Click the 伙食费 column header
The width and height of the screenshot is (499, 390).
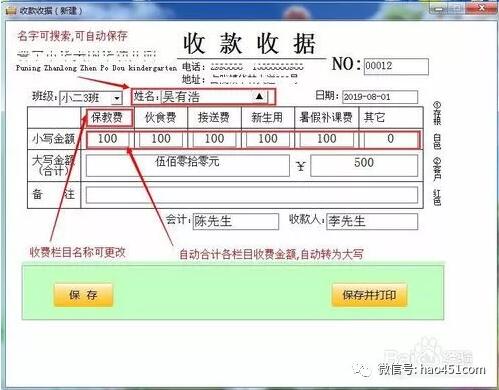point(161,117)
